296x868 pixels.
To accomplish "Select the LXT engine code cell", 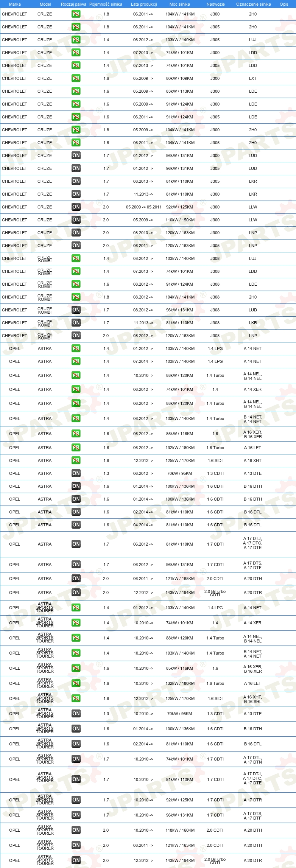I will (x=253, y=78).
